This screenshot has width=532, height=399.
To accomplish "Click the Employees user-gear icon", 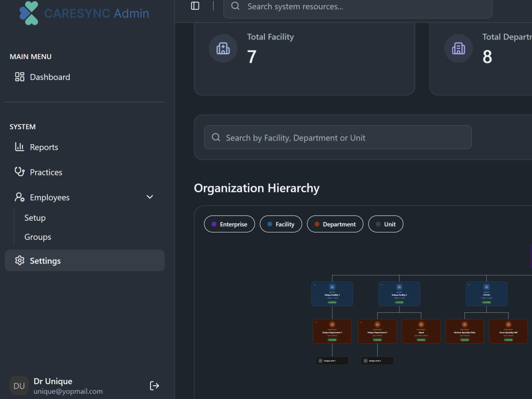I will tap(20, 197).
